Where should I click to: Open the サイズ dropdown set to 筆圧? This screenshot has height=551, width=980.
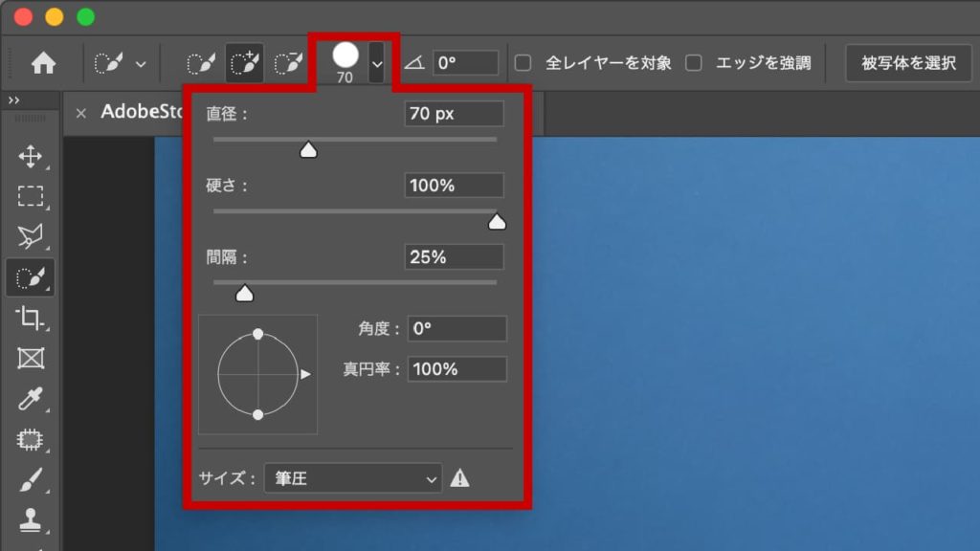(353, 478)
